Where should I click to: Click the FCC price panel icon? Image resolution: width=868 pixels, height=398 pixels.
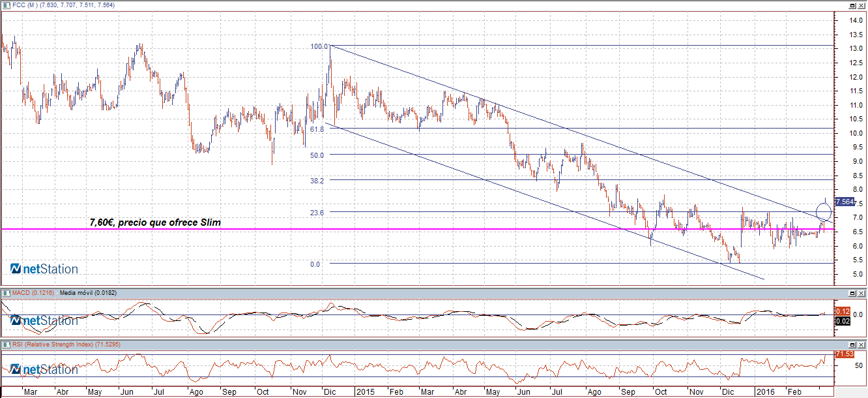coord(6,5)
